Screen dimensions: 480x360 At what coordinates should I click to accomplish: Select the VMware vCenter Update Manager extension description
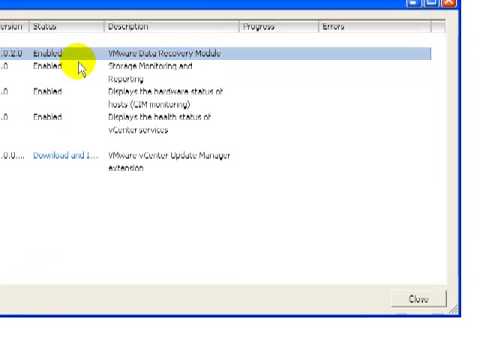tap(169, 162)
